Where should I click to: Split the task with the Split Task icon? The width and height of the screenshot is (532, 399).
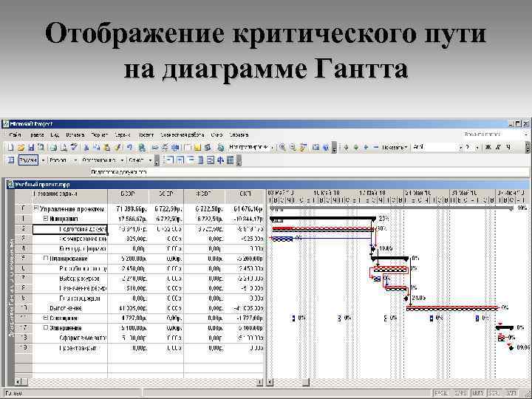click(175, 147)
